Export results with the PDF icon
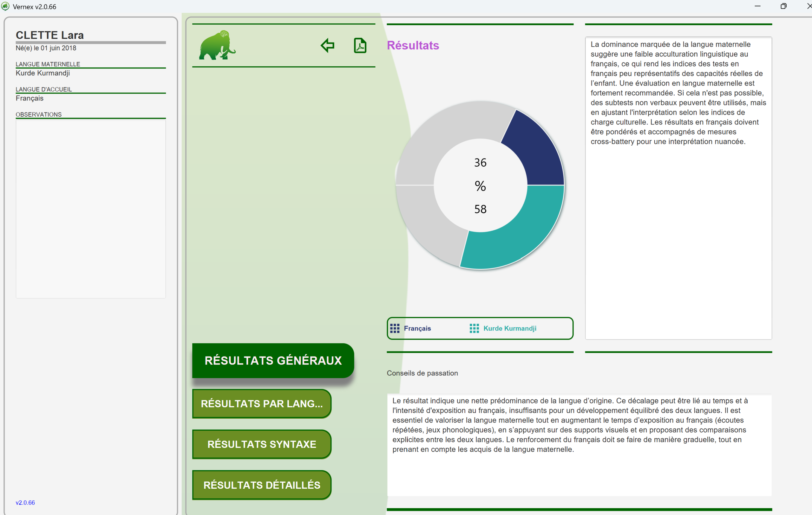812x515 pixels. pos(360,45)
